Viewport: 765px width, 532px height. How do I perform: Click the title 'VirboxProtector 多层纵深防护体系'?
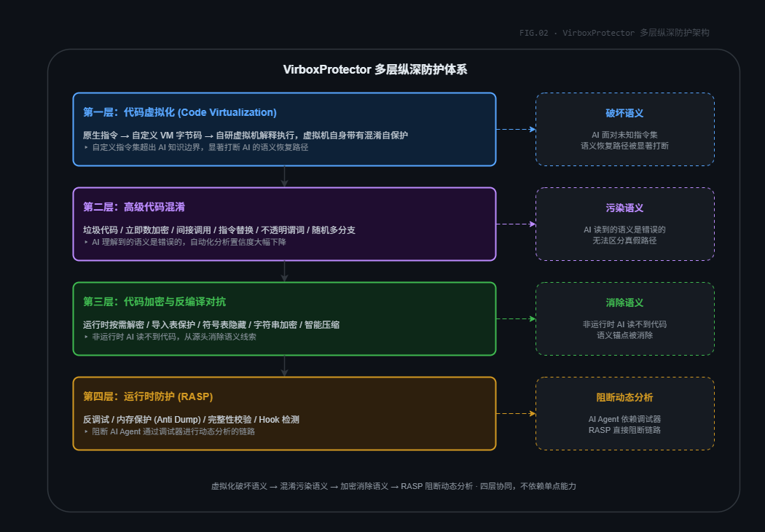pos(374,69)
